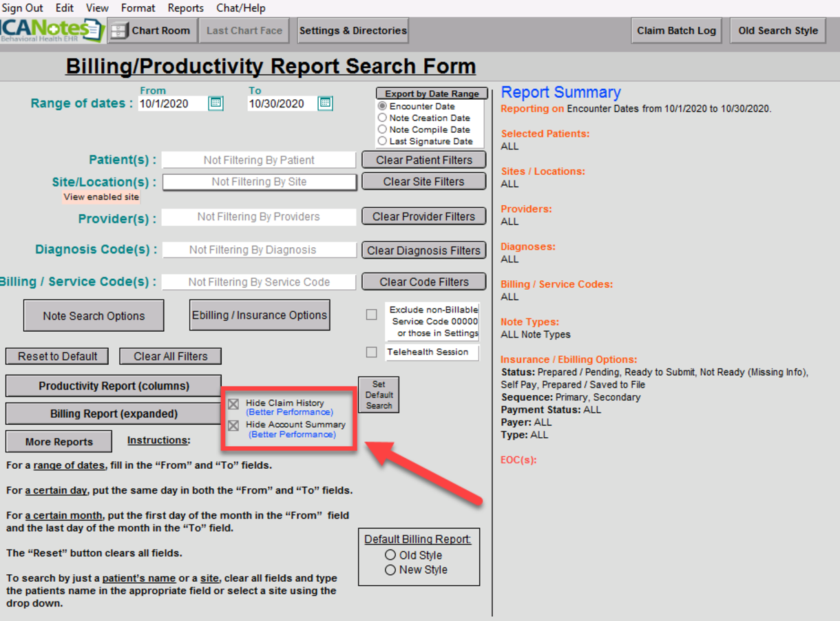Open the Provider(s) filter field
The image size is (840, 621).
[259, 216]
